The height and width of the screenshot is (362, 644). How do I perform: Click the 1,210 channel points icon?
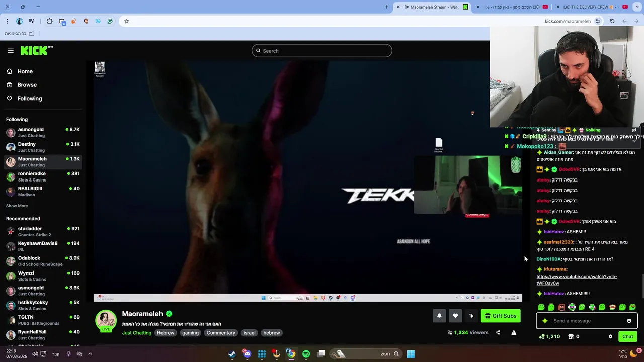pos(541,337)
